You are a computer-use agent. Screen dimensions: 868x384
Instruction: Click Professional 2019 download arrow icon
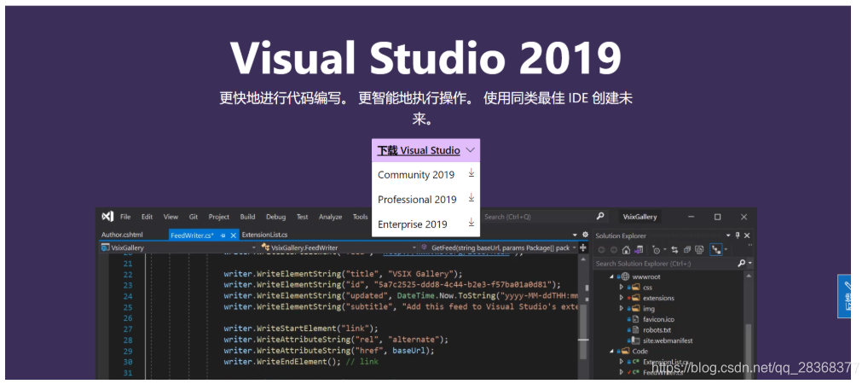(x=471, y=198)
